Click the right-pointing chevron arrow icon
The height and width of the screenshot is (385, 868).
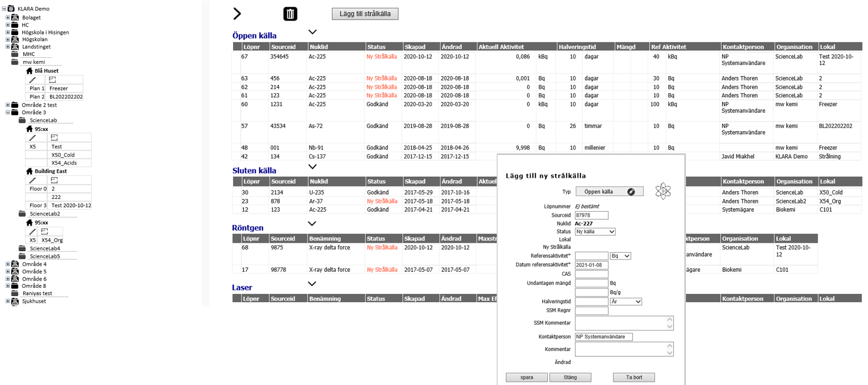[x=238, y=14]
